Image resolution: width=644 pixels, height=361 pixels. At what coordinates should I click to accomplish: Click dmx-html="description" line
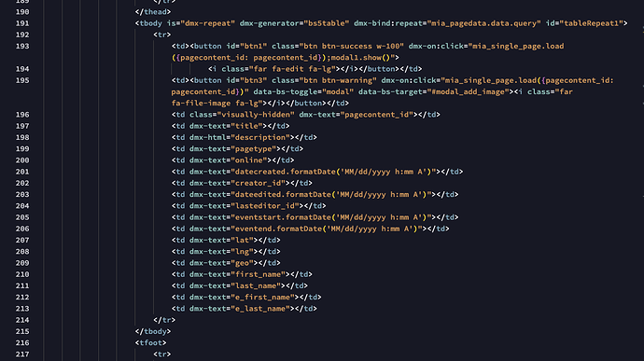[x=245, y=137]
